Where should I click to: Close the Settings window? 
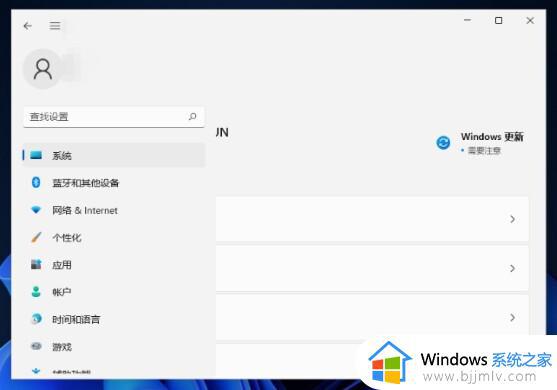pyautogui.click(x=530, y=21)
